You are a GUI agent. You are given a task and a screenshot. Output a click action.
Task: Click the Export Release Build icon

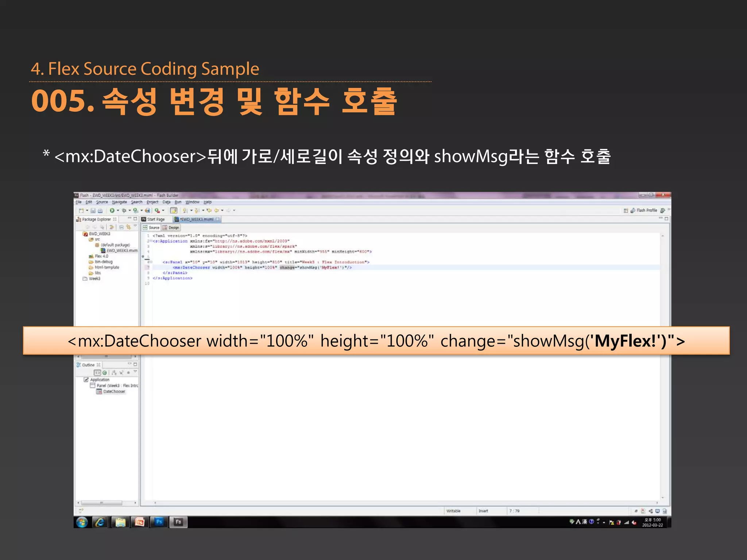point(147,210)
